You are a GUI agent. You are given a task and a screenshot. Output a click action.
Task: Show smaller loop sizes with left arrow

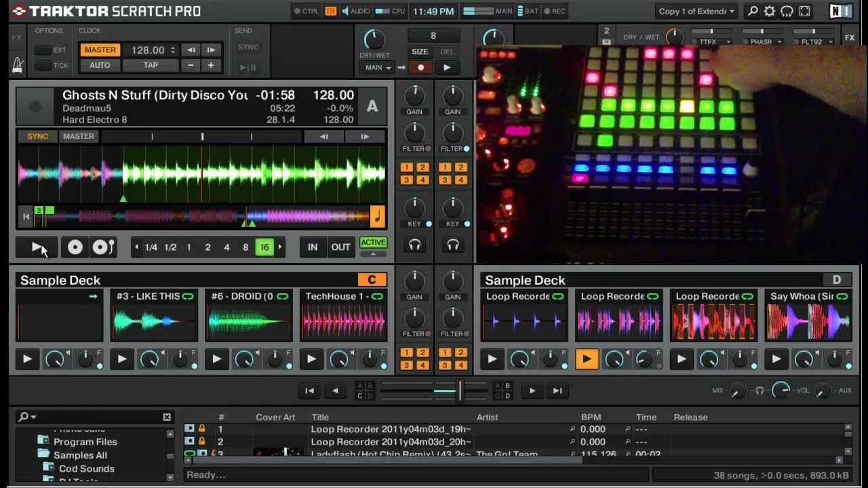[x=136, y=247]
